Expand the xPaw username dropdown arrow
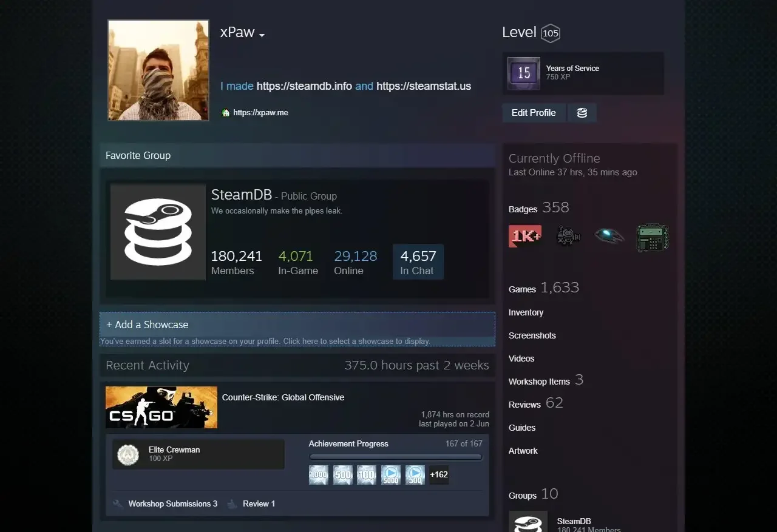Screen dimensions: 777x532 262,35
